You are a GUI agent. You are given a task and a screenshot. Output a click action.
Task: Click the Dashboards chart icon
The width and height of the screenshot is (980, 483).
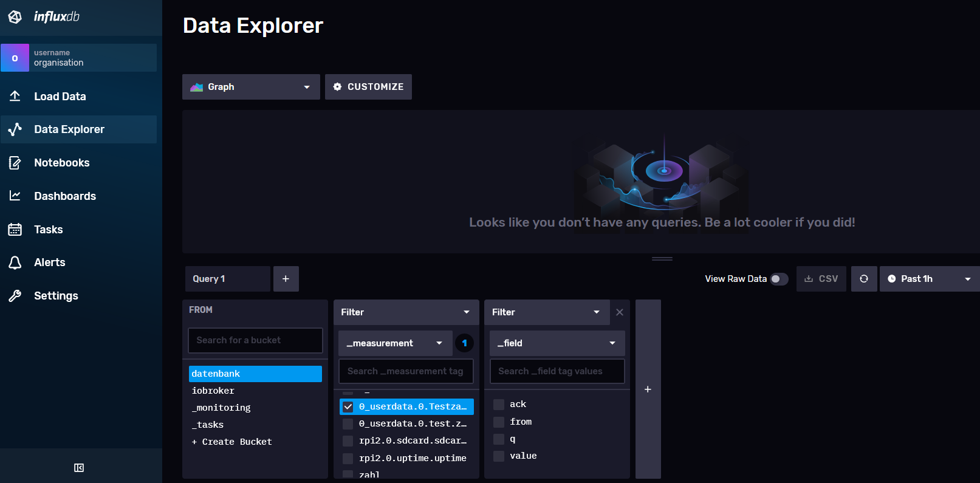15,196
